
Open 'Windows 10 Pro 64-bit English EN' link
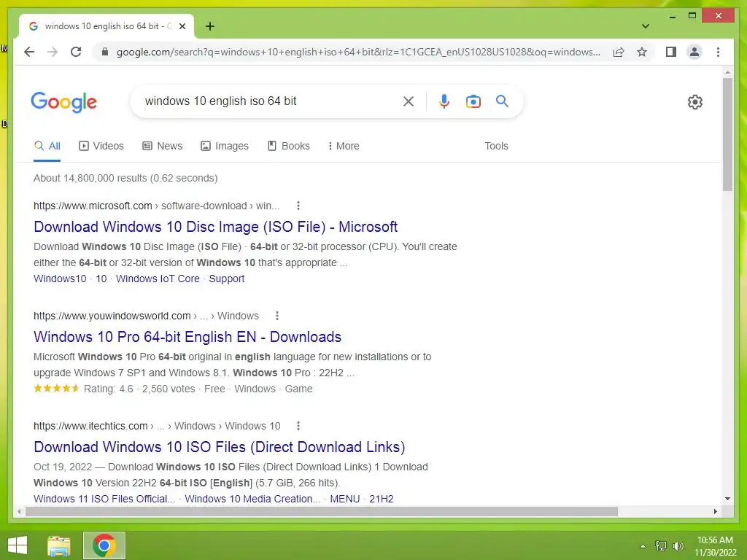coord(187,337)
